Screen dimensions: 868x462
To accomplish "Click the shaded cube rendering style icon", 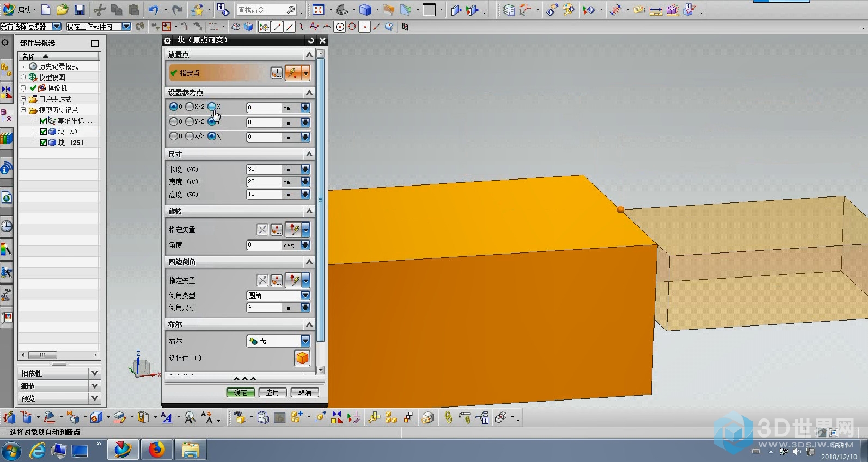I will coord(365,10).
